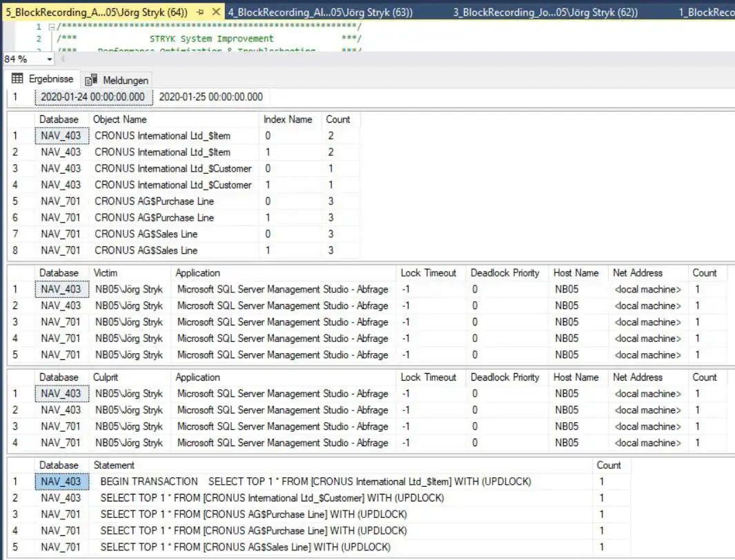The image size is (735, 560).
Task: Open the 84 % zoom dropdown
Action: (x=49, y=59)
